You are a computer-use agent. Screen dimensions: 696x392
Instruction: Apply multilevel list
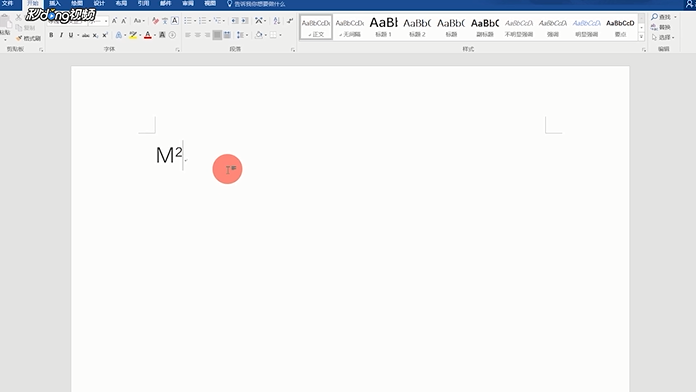click(217, 20)
